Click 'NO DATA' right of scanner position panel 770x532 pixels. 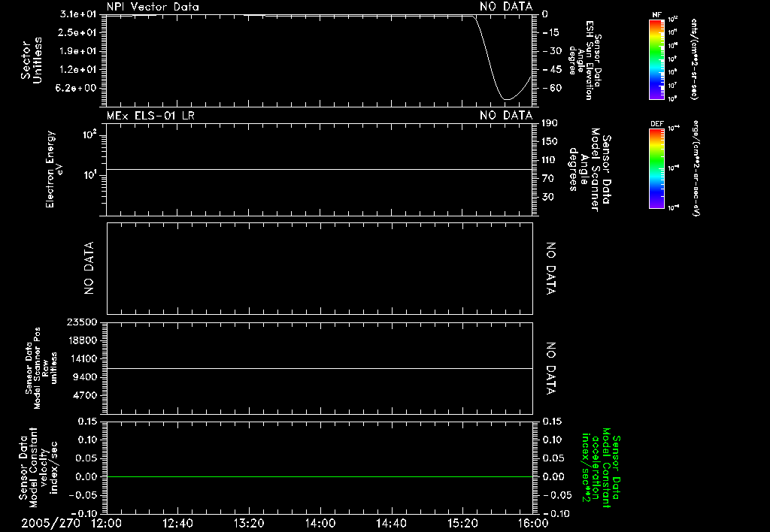pyautogui.click(x=551, y=369)
